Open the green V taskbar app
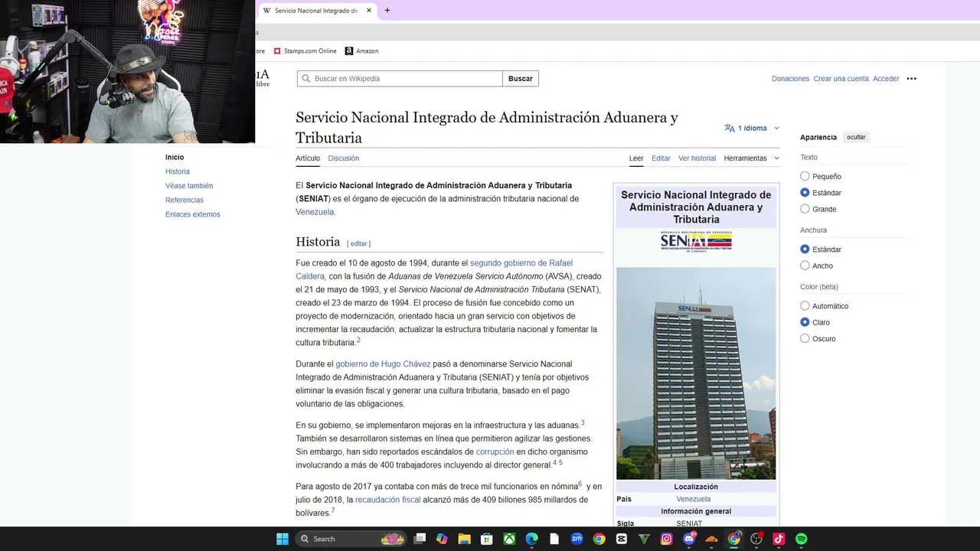Screen dimensions: 980x551 pos(644,539)
